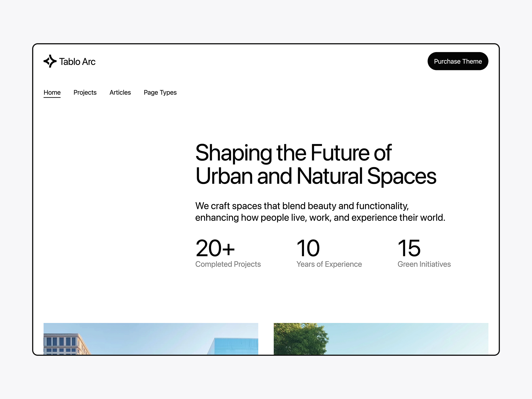532x399 pixels.
Task: Click the 20+ statistic number
Action: click(215, 248)
